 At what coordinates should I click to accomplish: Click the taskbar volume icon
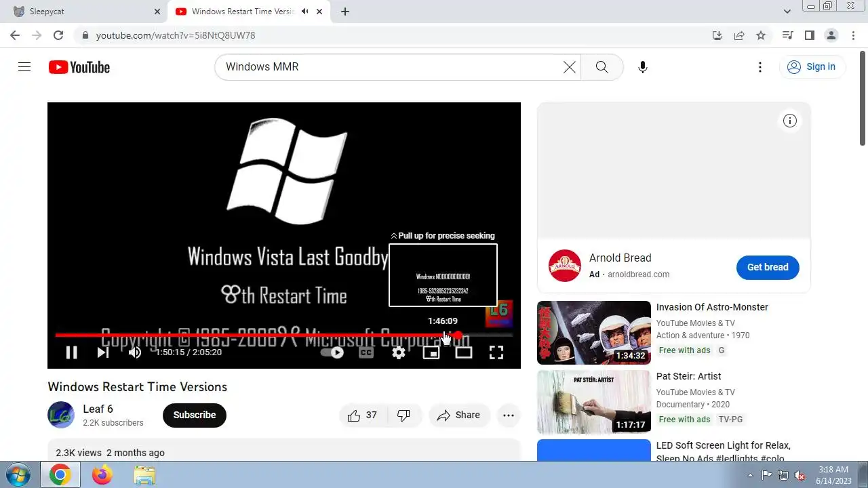point(800,475)
